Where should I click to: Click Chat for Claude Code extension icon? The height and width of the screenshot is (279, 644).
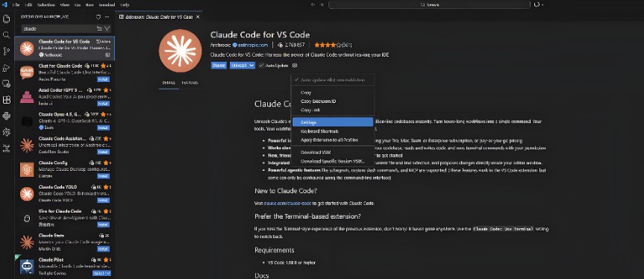27,72
